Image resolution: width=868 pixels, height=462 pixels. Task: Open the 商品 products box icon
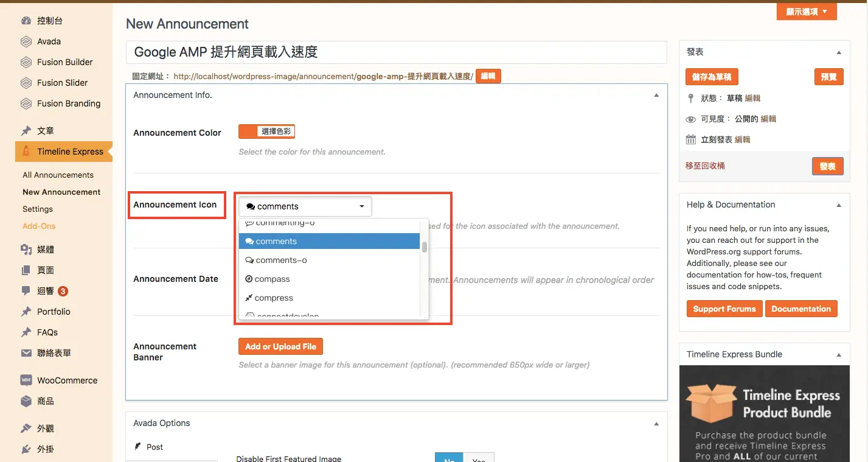click(26, 401)
